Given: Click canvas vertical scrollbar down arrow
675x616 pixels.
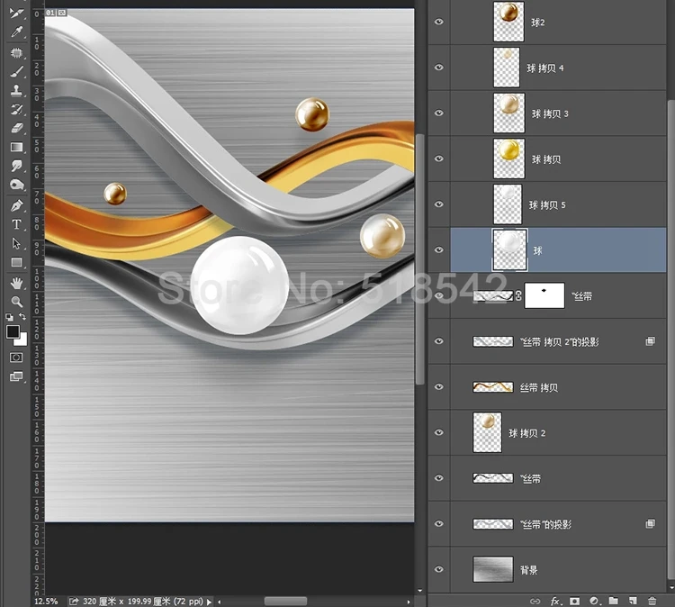Looking at the screenshot, I should [x=419, y=591].
